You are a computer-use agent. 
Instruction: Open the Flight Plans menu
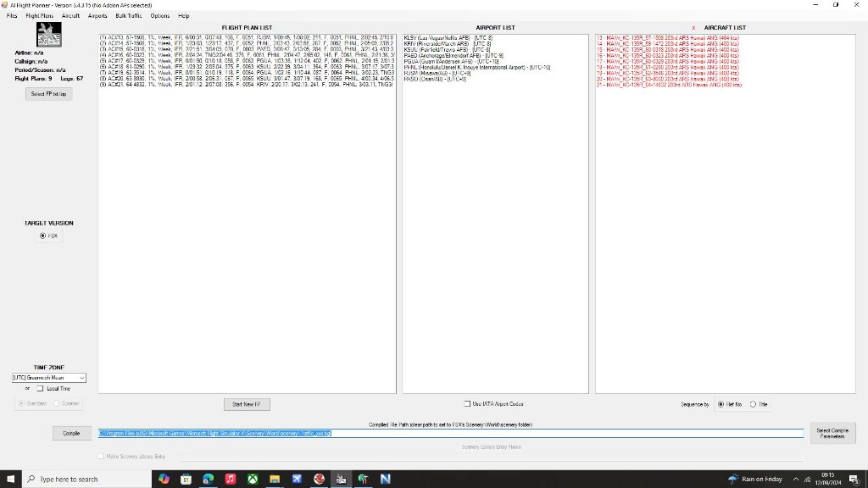(39, 16)
